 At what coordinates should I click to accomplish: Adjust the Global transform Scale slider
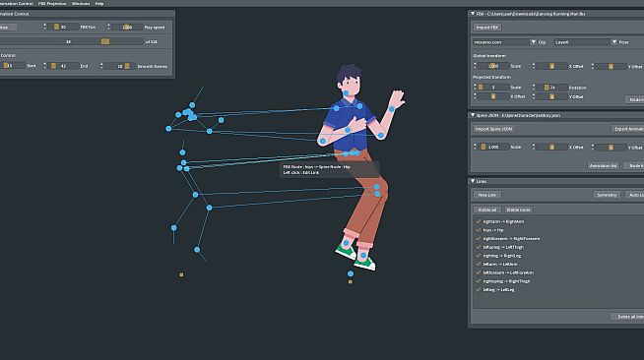pyautogui.click(x=493, y=66)
